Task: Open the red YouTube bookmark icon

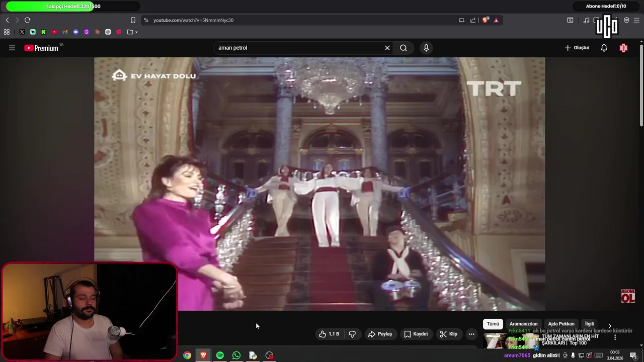Action: (x=54, y=32)
